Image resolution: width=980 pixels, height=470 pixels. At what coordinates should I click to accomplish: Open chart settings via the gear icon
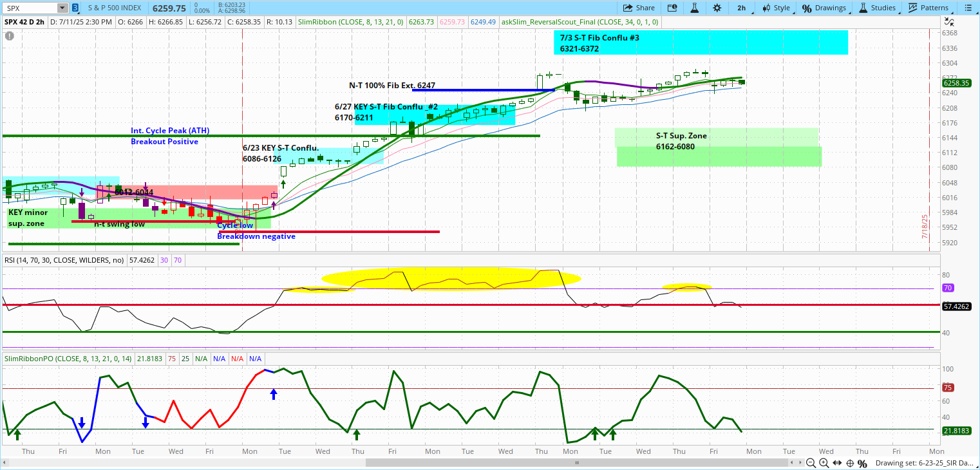717,8
